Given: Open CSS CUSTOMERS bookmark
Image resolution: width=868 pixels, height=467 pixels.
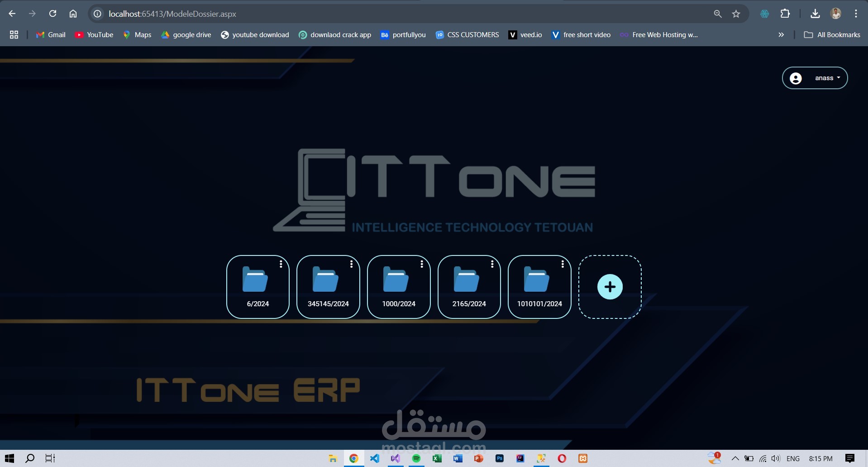Looking at the screenshot, I should pyautogui.click(x=467, y=34).
